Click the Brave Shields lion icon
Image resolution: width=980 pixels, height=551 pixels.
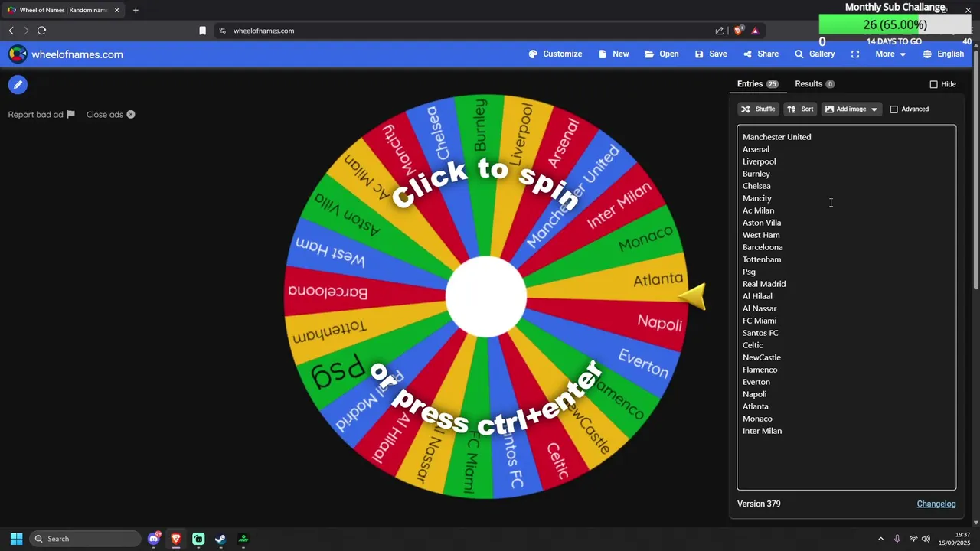(738, 31)
